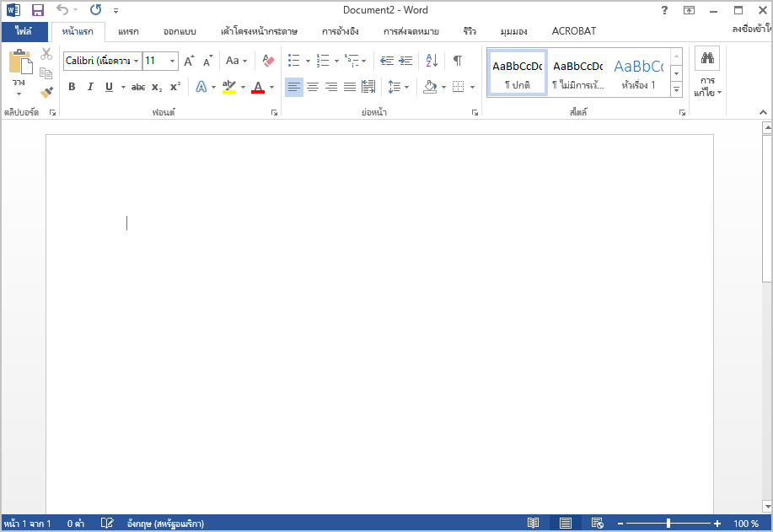Toggle Underline formatting
Image resolution: width=773 pixels, height=532 pixels.
click(x=109, y=87)
